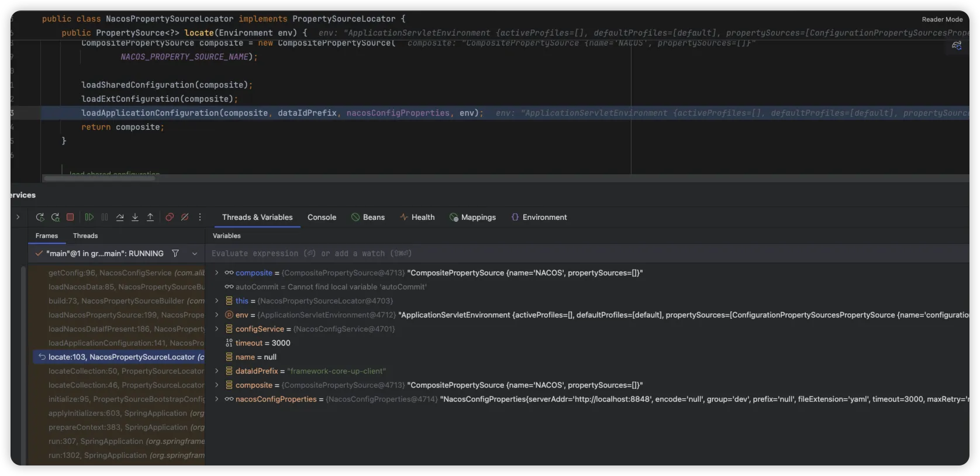Expand the configService variable node

click(217, 329)
